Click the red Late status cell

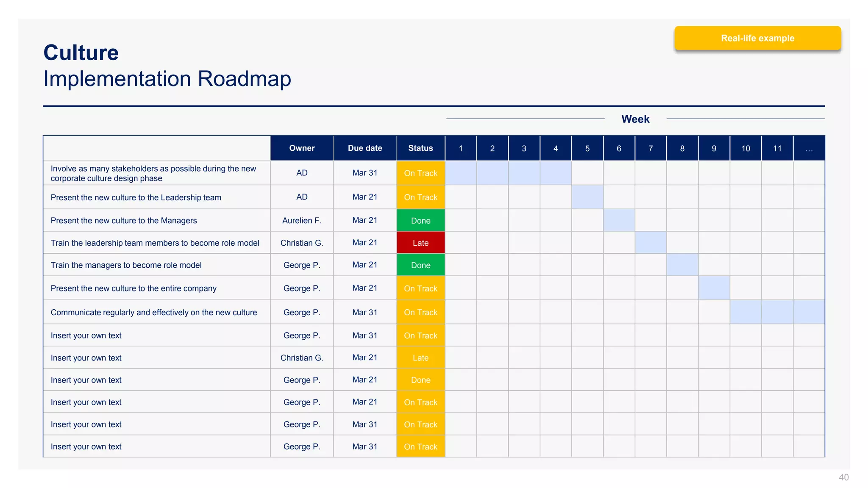[x=420, y=243]
